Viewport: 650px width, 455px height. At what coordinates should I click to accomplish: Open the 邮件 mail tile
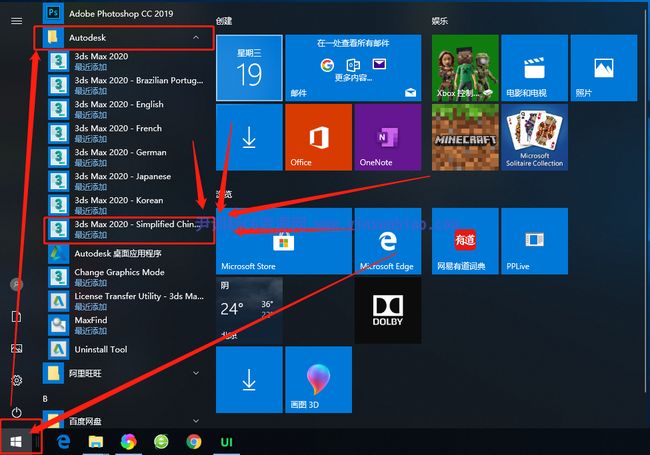[x=353, y=68]
